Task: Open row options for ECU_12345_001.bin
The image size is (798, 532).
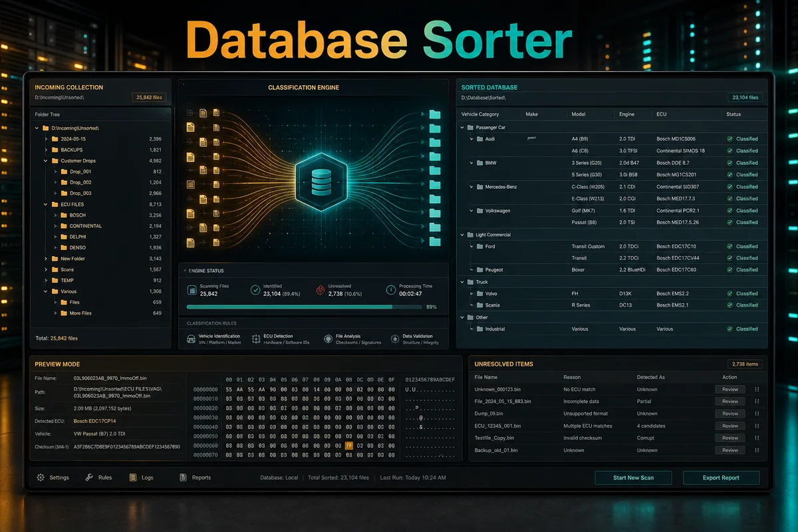Action: [x=757, y=426]
